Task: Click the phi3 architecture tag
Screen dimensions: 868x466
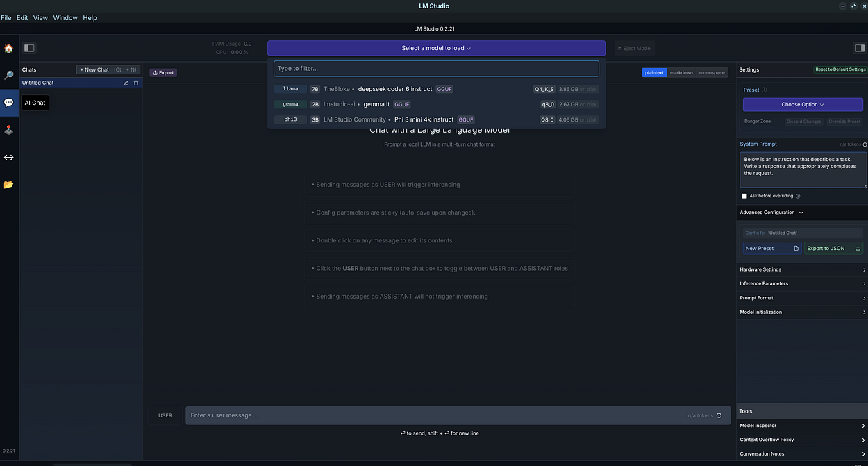Action: [290, 119]
